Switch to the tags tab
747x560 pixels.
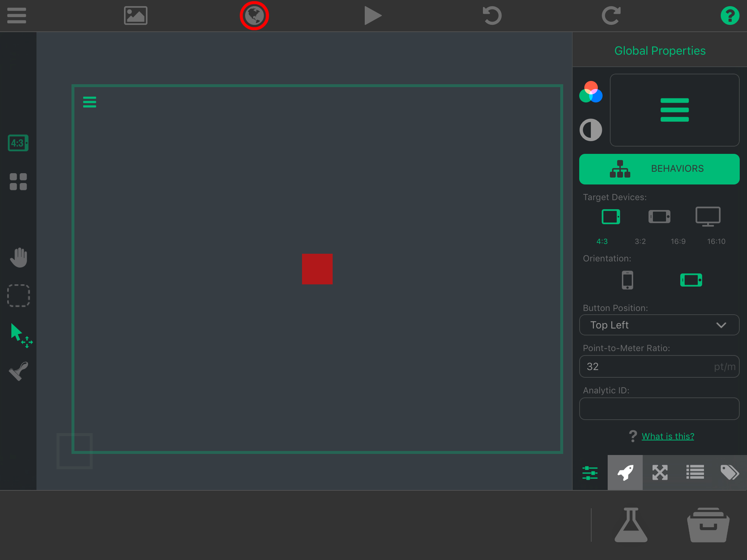tap(729, 472)
